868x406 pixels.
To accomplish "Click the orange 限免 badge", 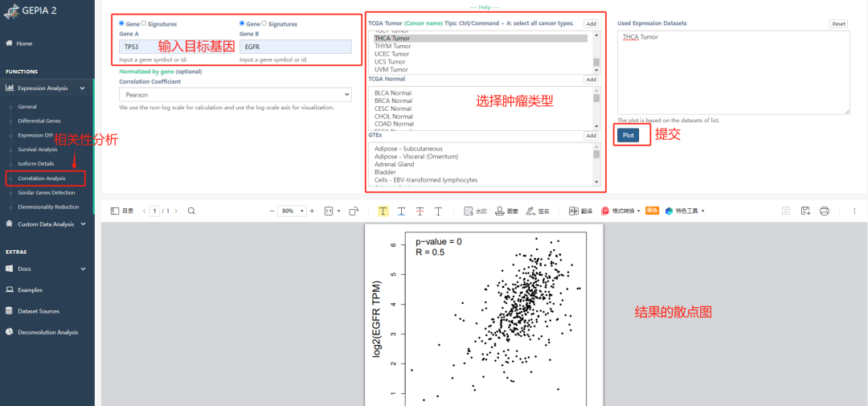I will tap(652, 211).
